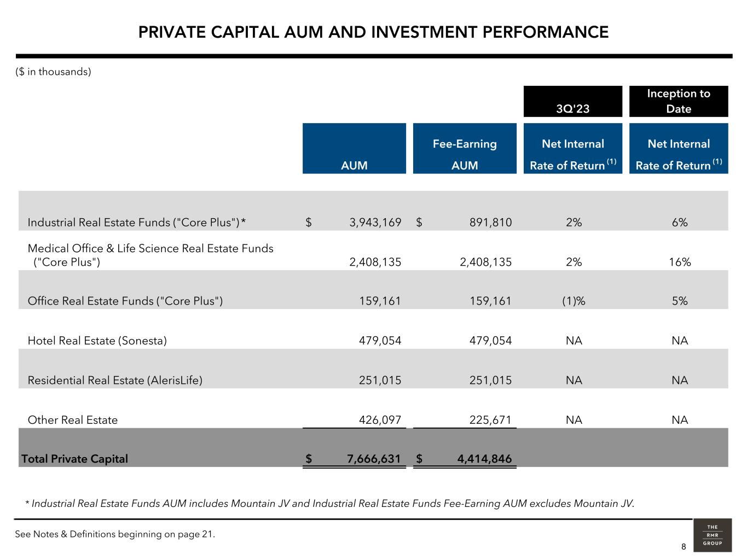The image size is (747, 560).
Task: Click the blue AUM column header
Action: pyautogui.click(x=354, y=149)
